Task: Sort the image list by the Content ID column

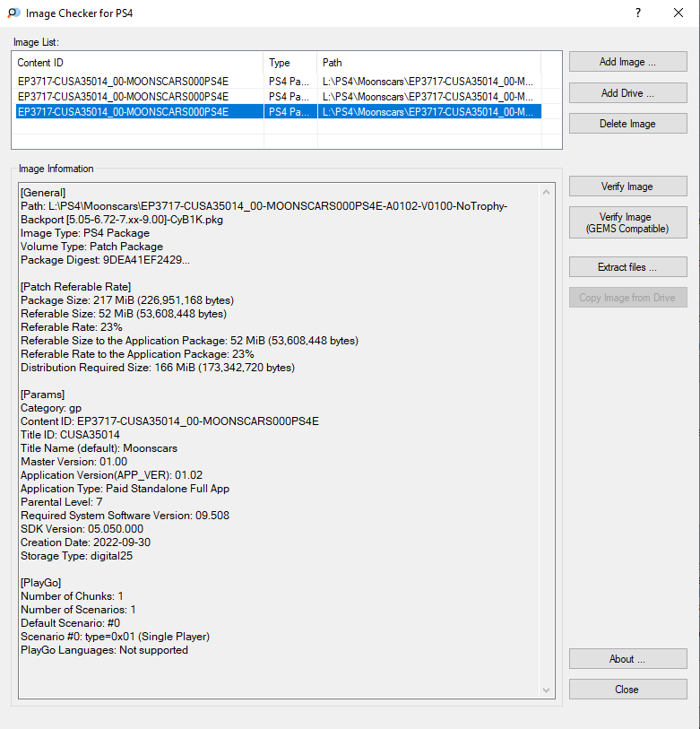Action: coord(140,63)
